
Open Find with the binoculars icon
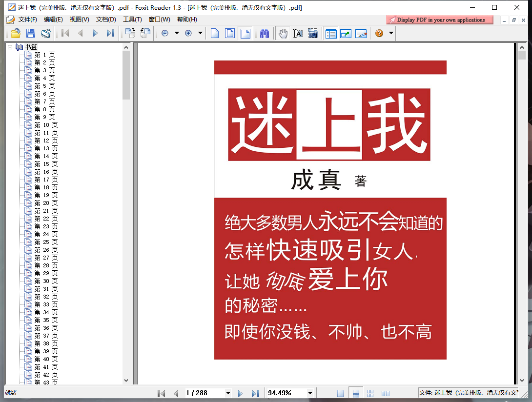click(265, 33)
